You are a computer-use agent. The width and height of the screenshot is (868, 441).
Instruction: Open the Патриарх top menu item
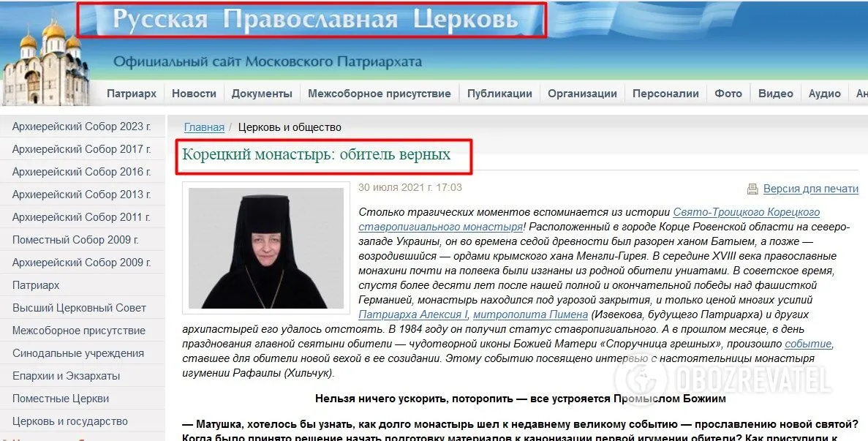pyautogui.click(x=132, y=94)
